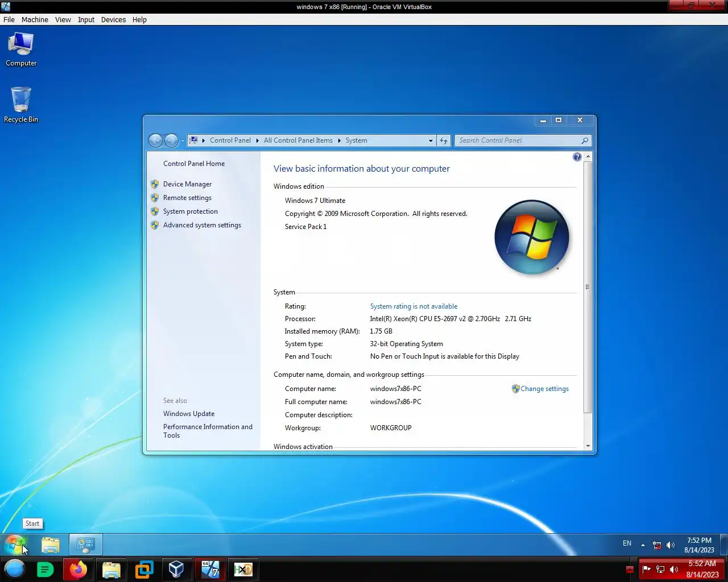
Task: Click the guest Windows 7 Start orb
Action: point(15,544)
